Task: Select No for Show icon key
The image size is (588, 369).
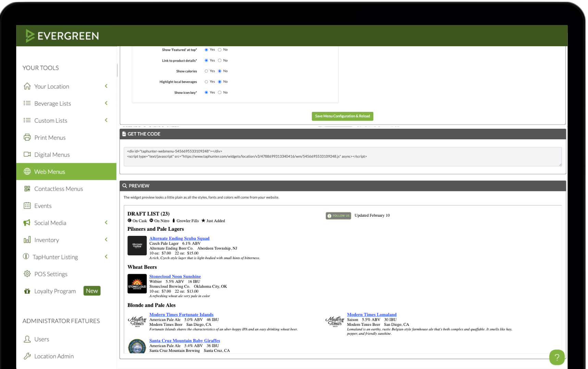Action: tap(220, 92)
